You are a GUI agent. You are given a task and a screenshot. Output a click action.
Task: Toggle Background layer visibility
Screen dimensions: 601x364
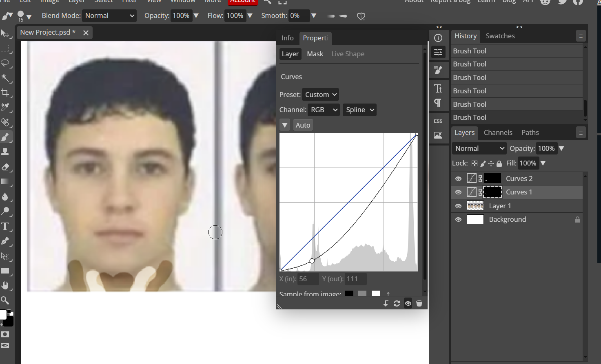pos(458,219)
